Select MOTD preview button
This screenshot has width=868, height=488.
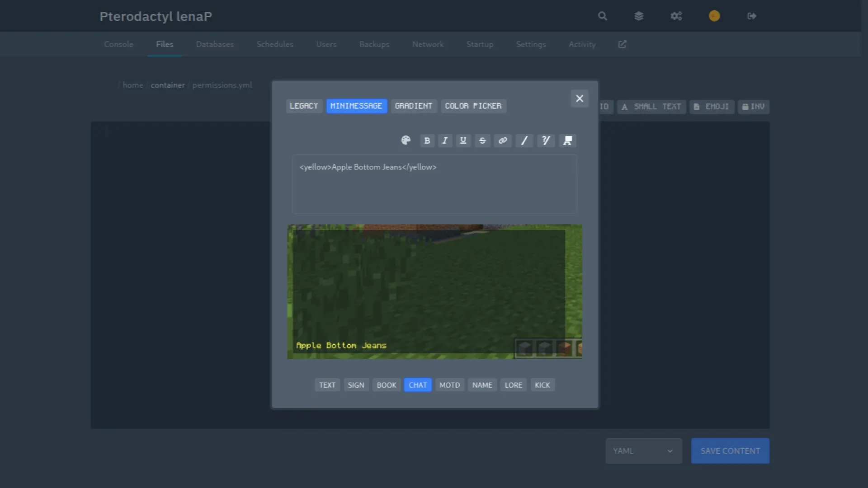pyautogui.click(x=449, y=385)
